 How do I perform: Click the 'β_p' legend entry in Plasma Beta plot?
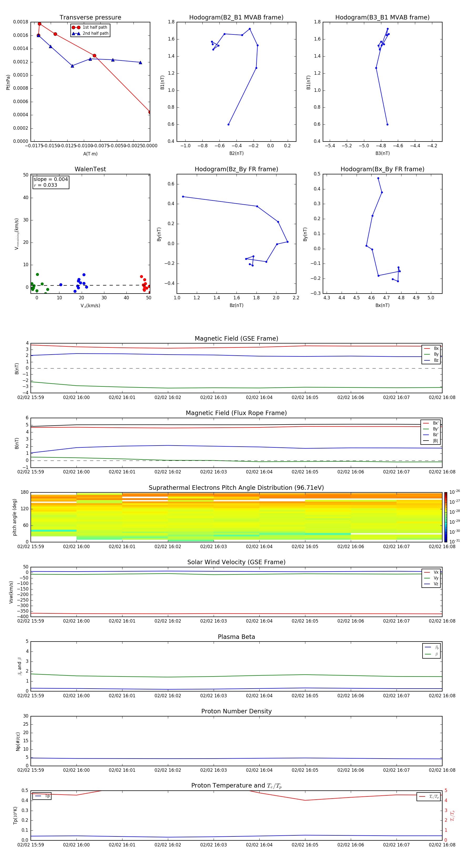pos(431,647)
